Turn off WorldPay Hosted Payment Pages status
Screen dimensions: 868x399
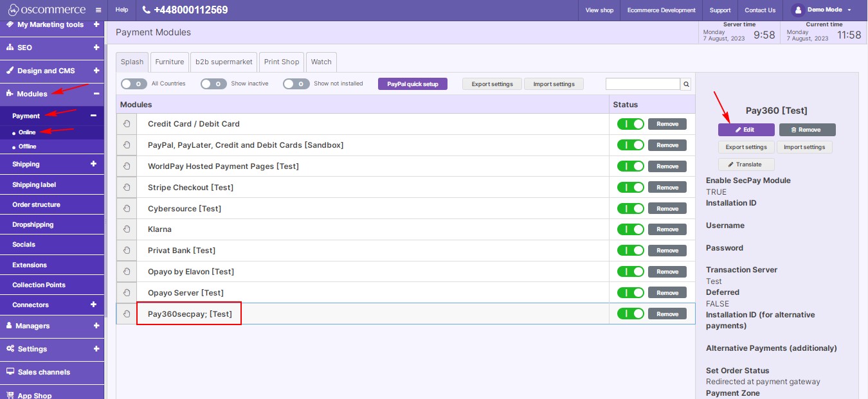click(x=630, y=166)
